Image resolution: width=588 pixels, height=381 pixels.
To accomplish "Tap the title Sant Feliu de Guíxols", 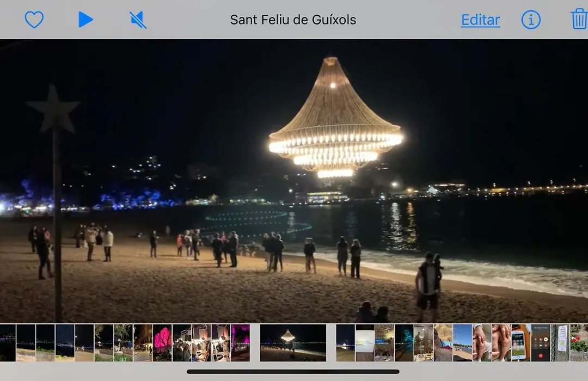I will (x=293, y=20).
